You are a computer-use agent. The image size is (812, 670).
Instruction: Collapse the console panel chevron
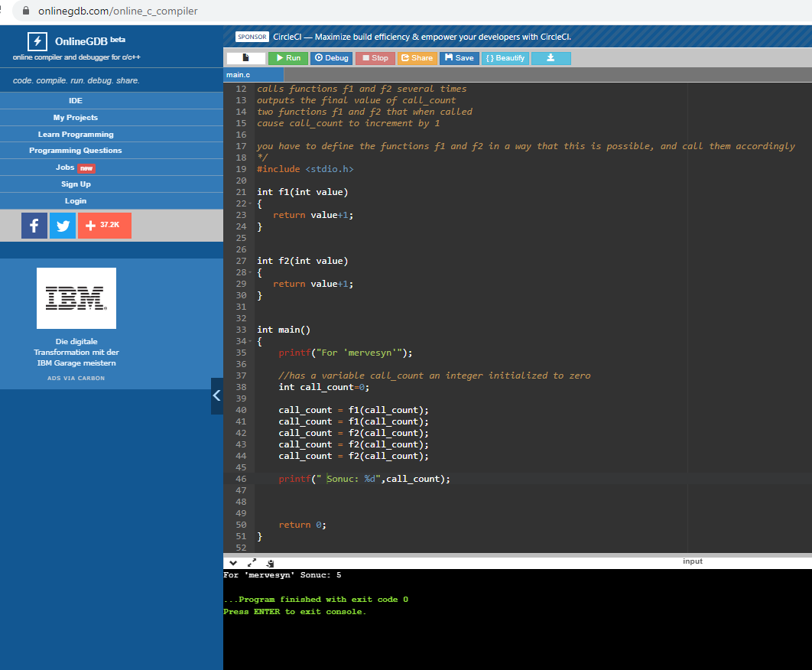pos(233,563)
